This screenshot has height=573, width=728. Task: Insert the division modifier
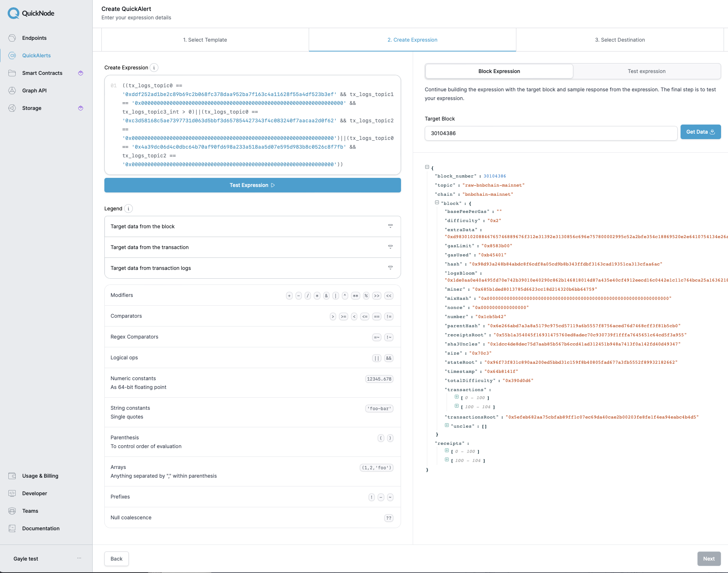(308, 296)
